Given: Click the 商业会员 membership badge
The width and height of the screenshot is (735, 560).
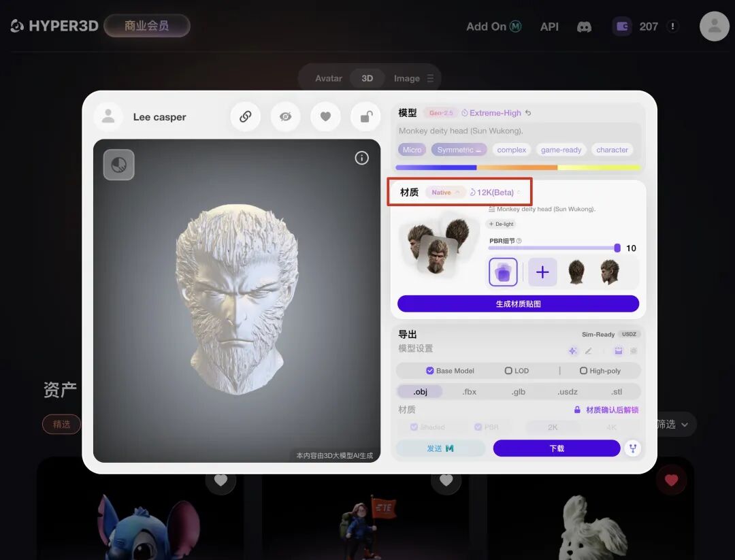Looking at the screenshot, I should 147,25.
